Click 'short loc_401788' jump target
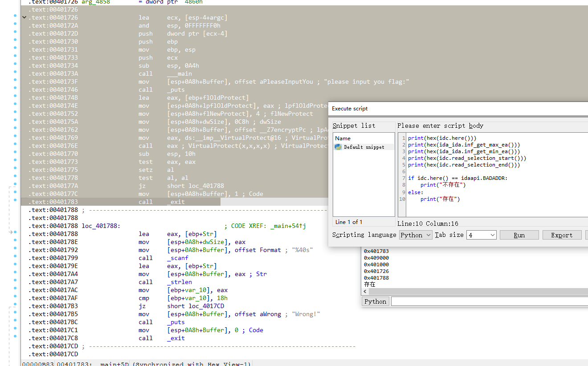The height and width of the screenshot is (366, 588). 196,186
